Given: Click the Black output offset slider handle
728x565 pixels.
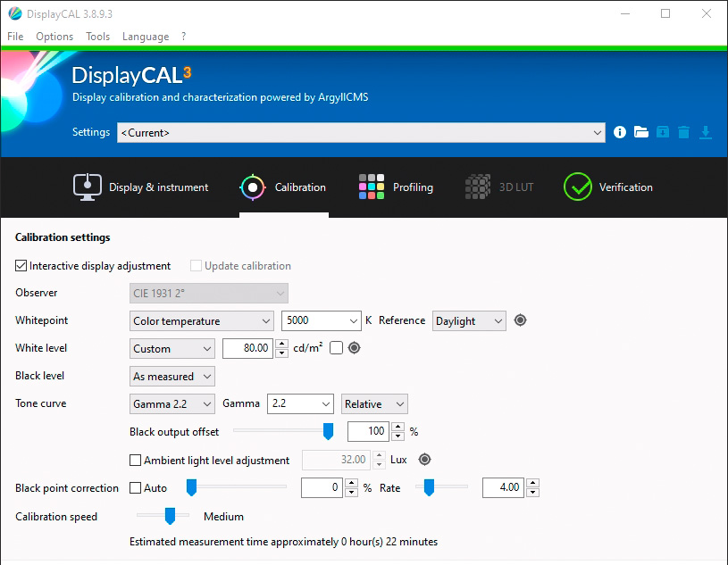Looking at the screenshot, I should (x=328, y=431).
